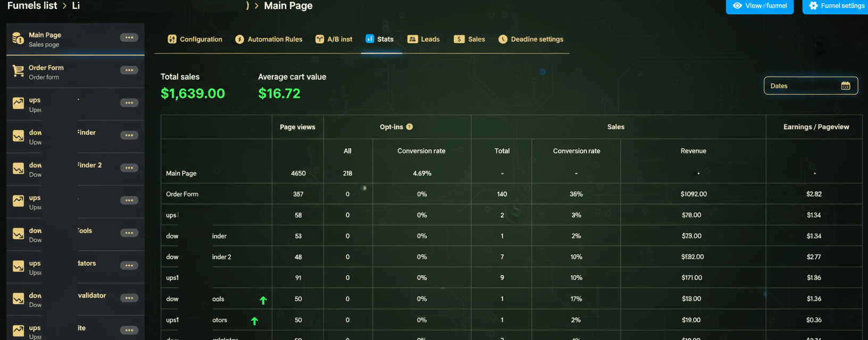Go to the Leads tab
The image size is (868, 340).
point(423,39)
